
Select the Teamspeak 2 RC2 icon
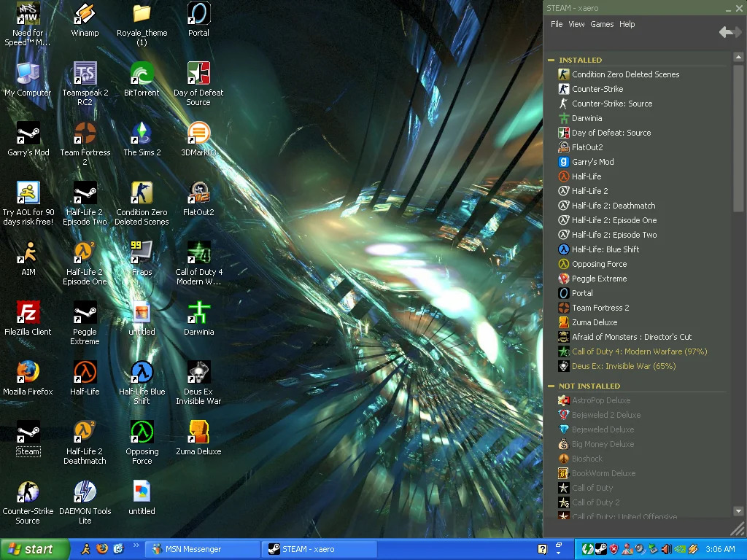[85, 74]
